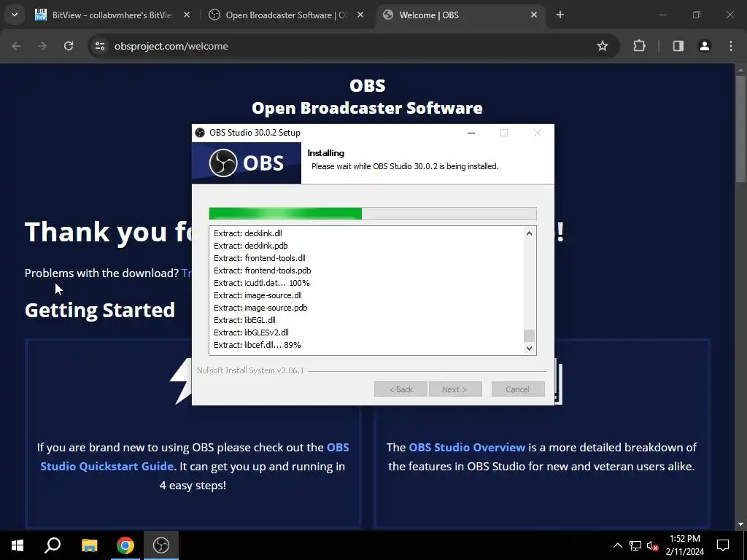Go forward in browser history
This screenshot has width=747, height=560.
(x=42, y=46)
